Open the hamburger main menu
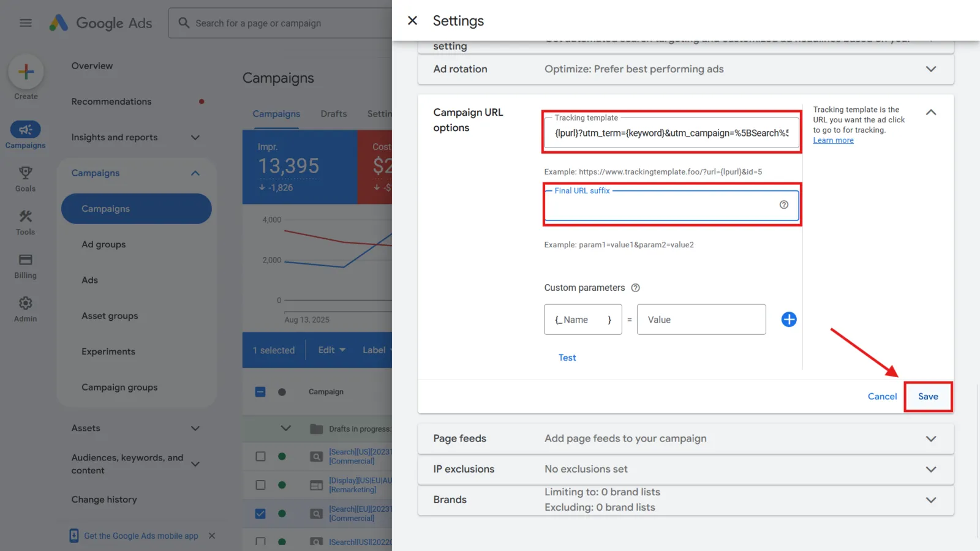The width and height of the screenshot is (980, 551). pyautogui.click(x=25, y=23)
